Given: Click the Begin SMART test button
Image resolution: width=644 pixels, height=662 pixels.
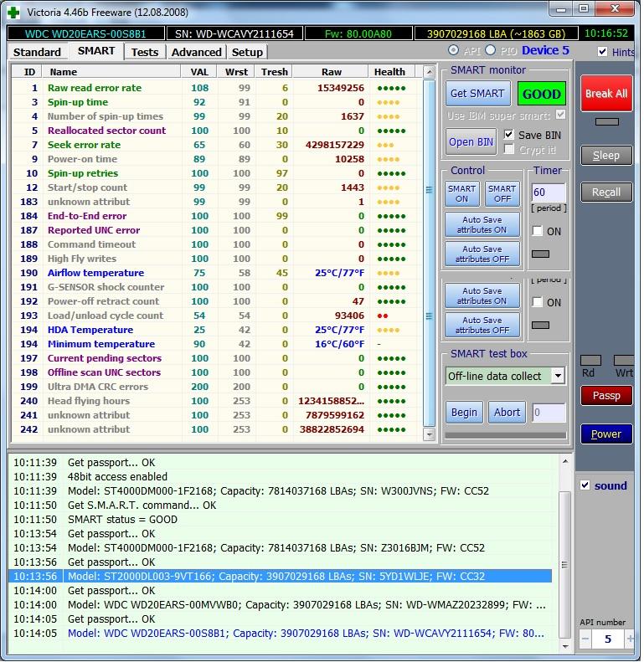Looking at the screenshot, I should point(464,412).
